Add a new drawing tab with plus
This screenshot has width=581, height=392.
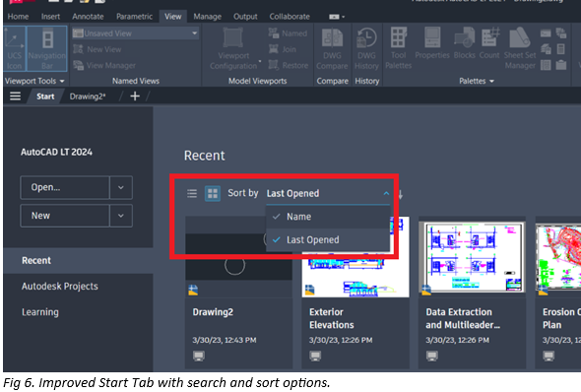tap(135, 97)
